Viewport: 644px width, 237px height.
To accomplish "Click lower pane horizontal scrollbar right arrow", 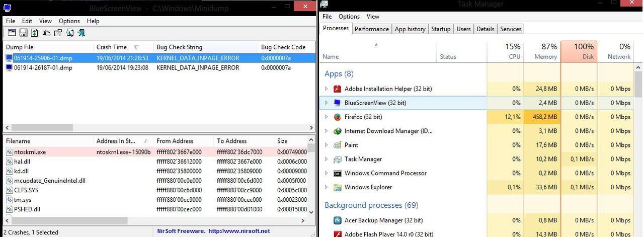I will (x=303, y=221).
